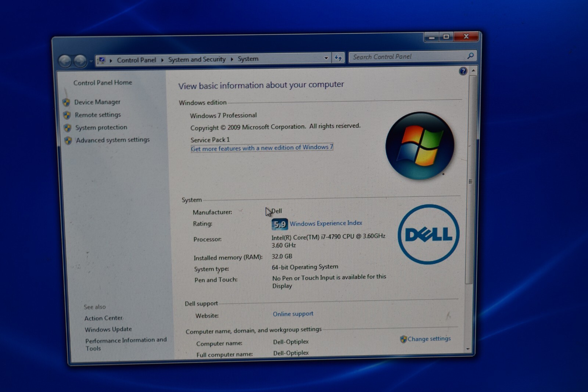Screen dimensions: 588x392
Task: Expand the arrow after System and Security breadcrumb
Action: 232,59
